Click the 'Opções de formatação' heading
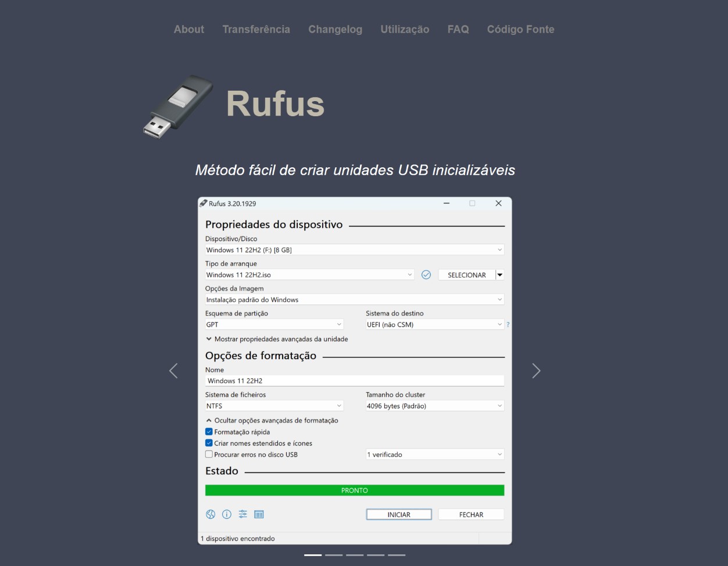This screenshot has width=728, height=566. [x=260, y=356]
